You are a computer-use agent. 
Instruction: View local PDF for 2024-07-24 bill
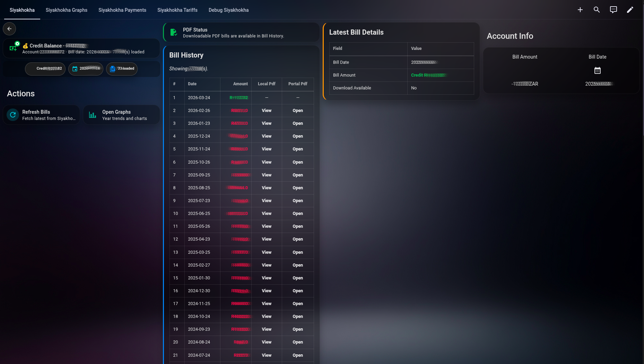(267, 355)
